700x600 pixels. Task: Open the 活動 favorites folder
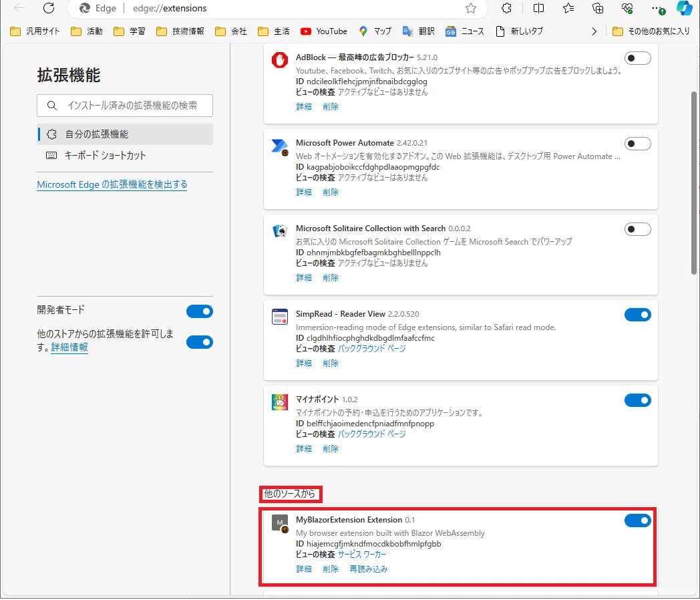coord(87,31)
